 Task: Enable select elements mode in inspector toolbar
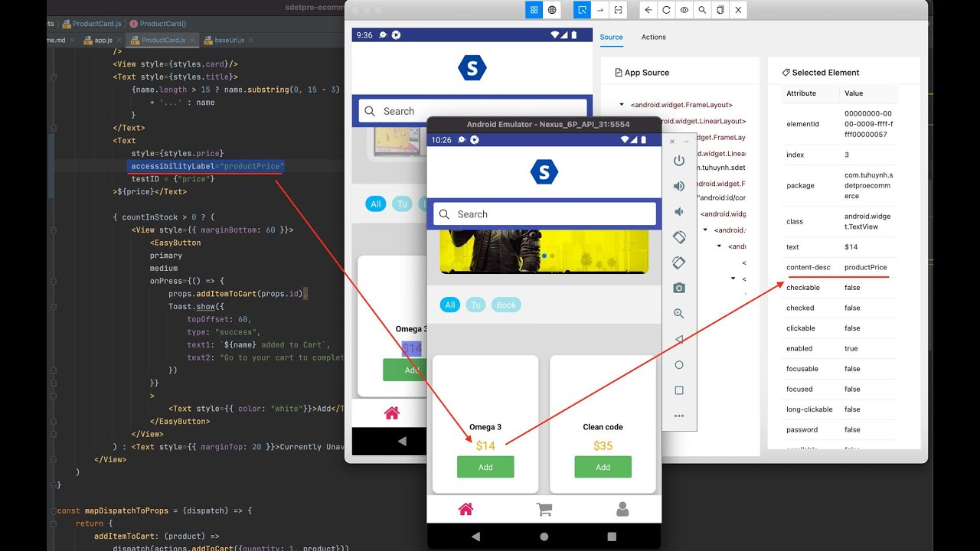[x=582, y=10]
